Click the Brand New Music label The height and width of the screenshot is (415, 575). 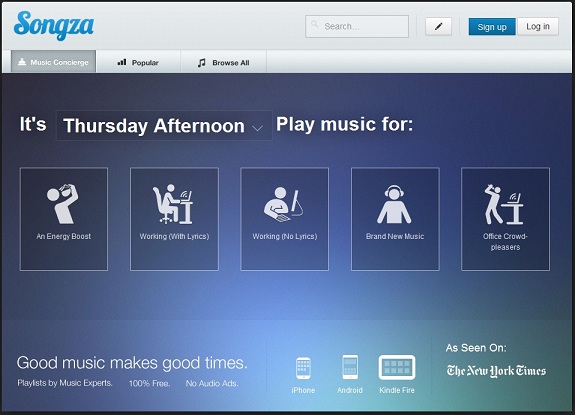(x=395, y=236)
